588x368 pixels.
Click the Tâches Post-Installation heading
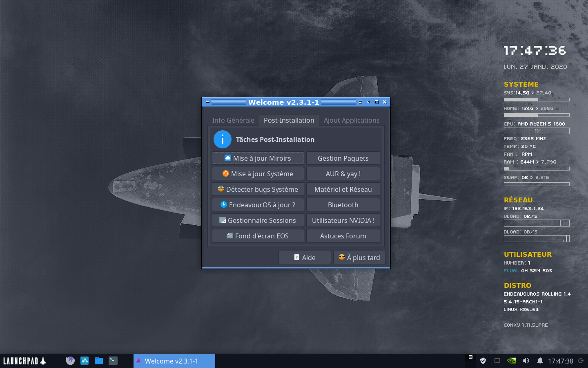point(275,139)
